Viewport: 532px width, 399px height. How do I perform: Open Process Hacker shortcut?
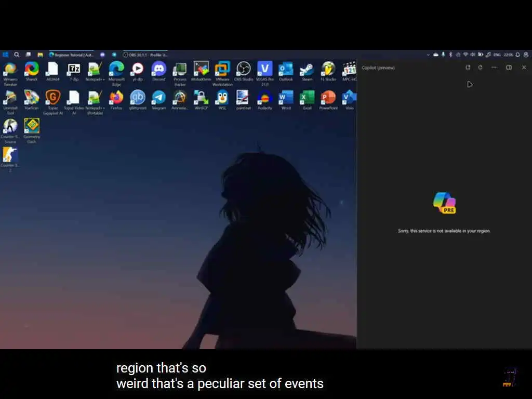180,74
